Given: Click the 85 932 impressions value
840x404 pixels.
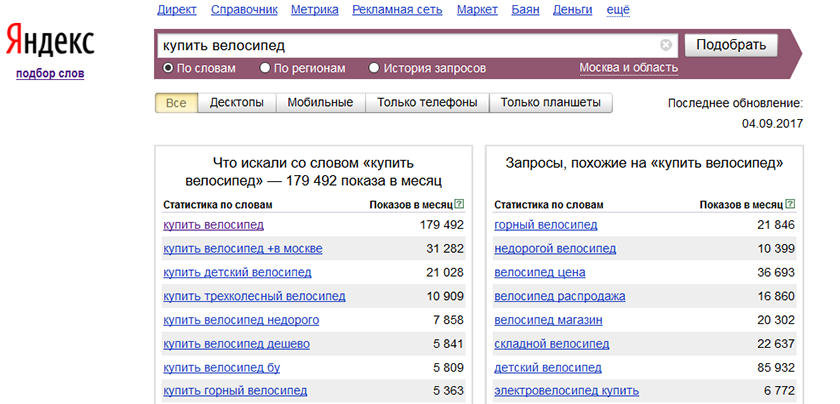Looking at the screenshot, I should [776, 368].
